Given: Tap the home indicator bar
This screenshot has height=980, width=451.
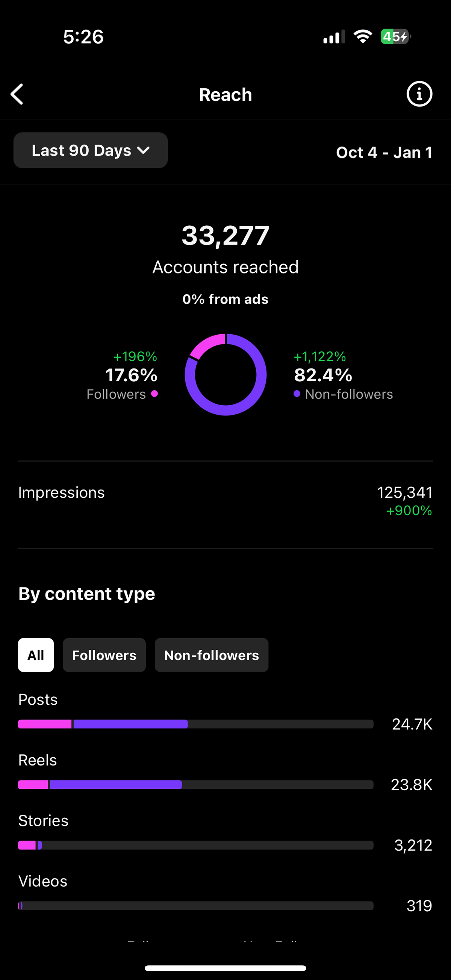Looking at the screenshot, I should coord(225,968).
